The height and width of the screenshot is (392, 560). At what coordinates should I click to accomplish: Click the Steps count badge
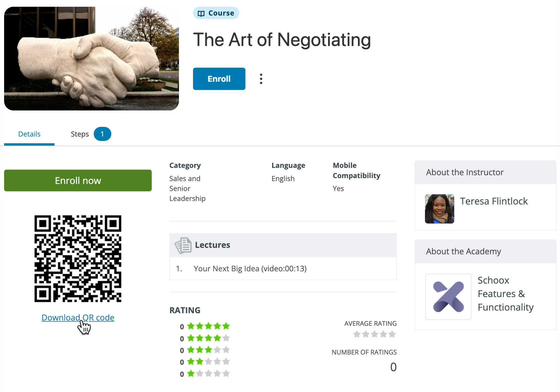click(102, 134)
